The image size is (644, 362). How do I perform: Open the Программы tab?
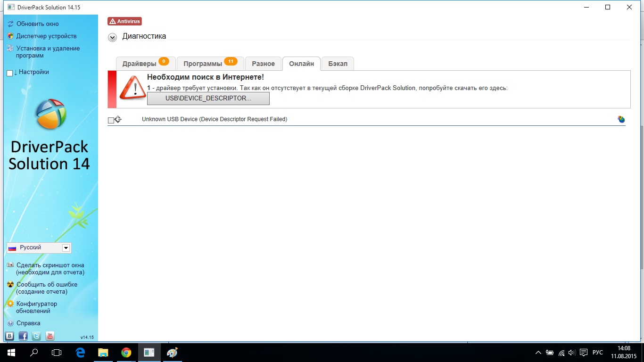(x=210, y=64)
